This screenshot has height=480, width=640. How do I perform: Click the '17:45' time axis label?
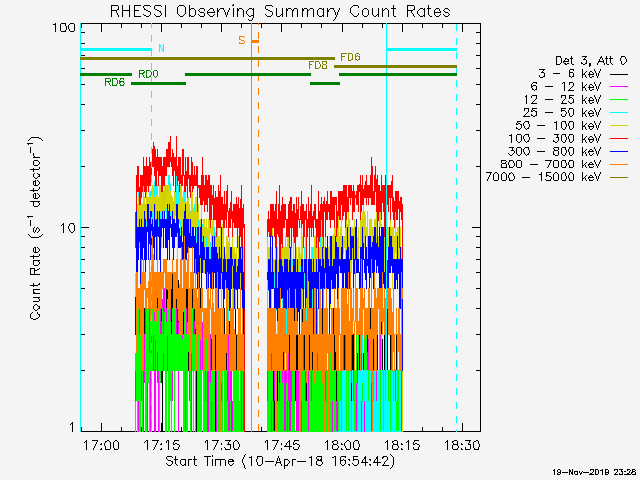[x=282, y=444]
